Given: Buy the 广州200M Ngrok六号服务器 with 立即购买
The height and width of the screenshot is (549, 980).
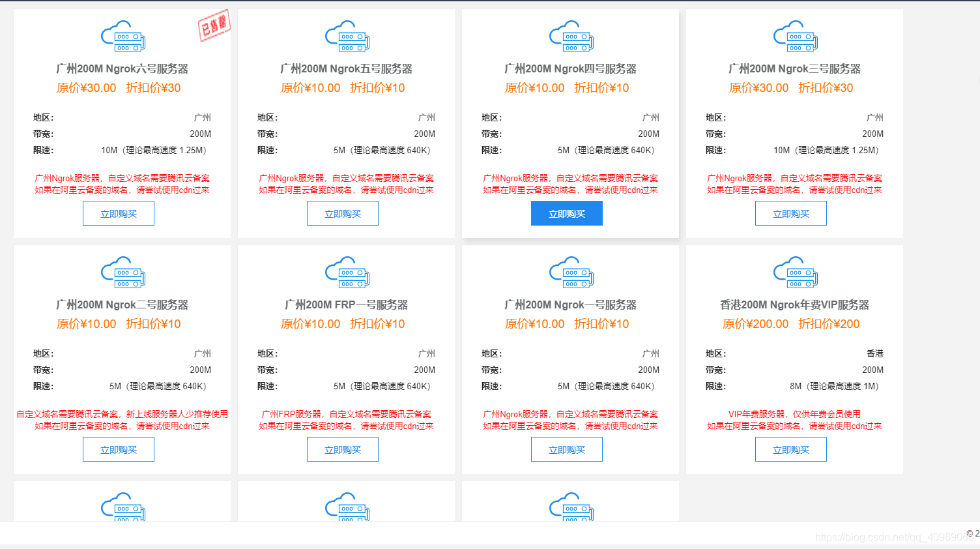Looking at the screenshot, I should [119, 213].
